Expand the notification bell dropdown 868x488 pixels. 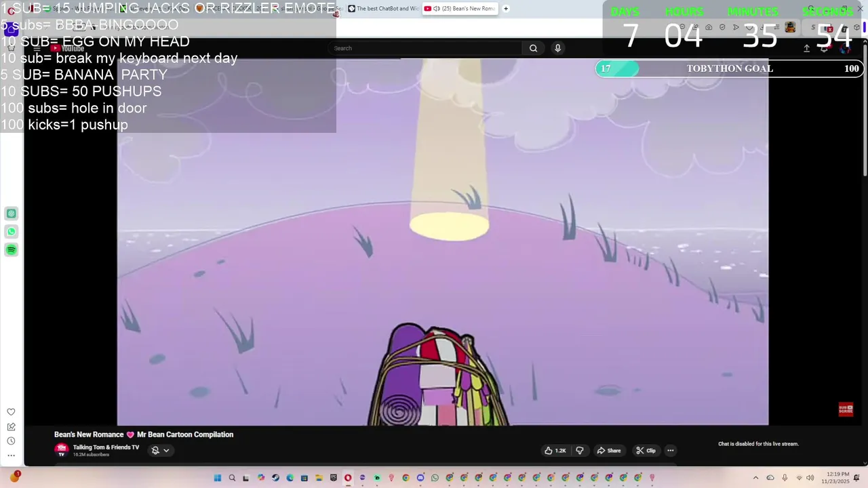160,451
